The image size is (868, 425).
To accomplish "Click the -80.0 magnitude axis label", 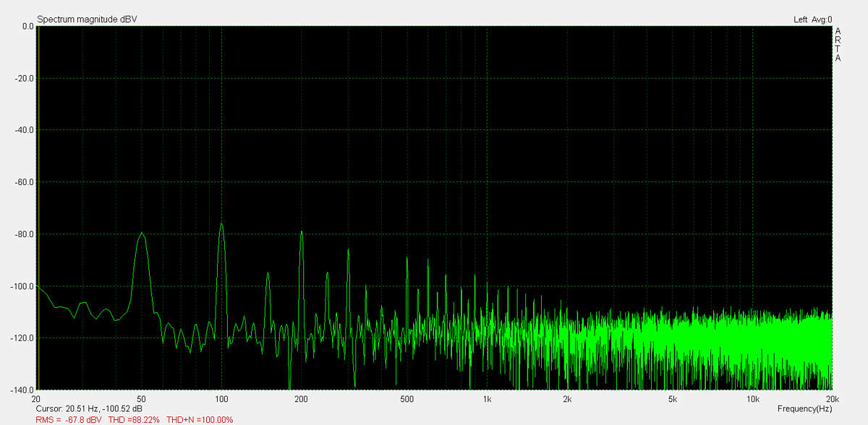I will (x=25, y=234).
